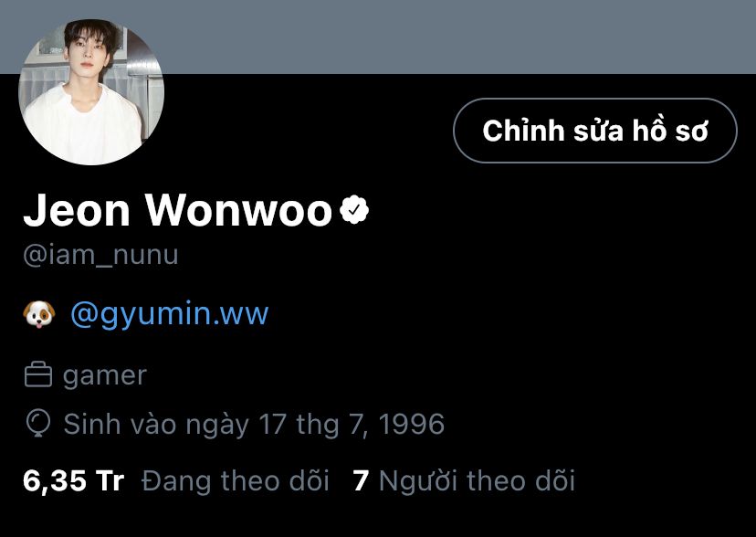
Task: Click the white checkmark inside verified badge
Action: click(x=354, y=210)
